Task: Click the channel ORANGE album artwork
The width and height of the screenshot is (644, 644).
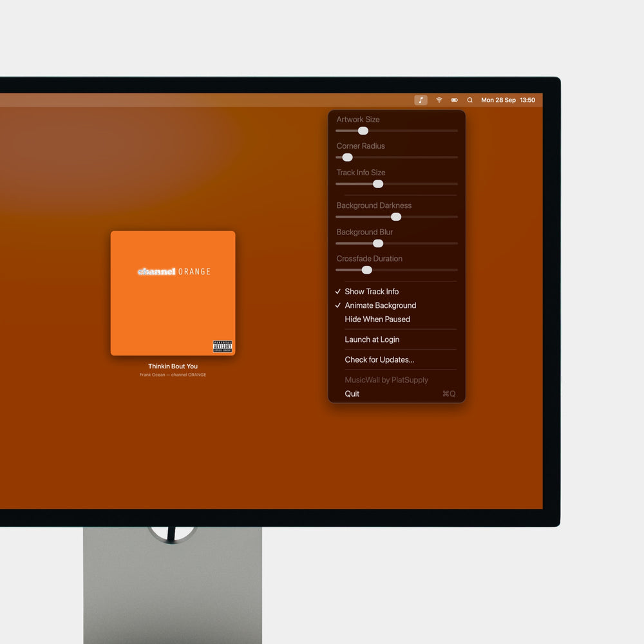Action: pyautogui.click(x=173, y=293)
